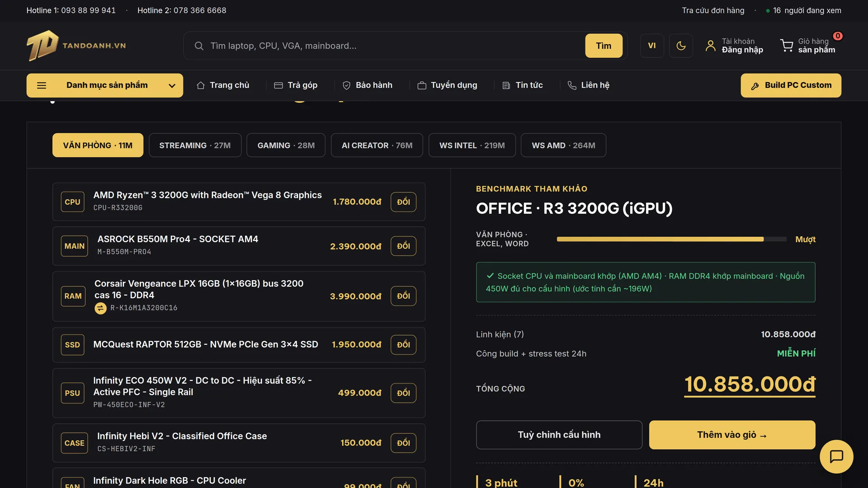868x488 pixels.
Task: Click the ASROCK B550M Pro4 name
Action: (178, 239)
